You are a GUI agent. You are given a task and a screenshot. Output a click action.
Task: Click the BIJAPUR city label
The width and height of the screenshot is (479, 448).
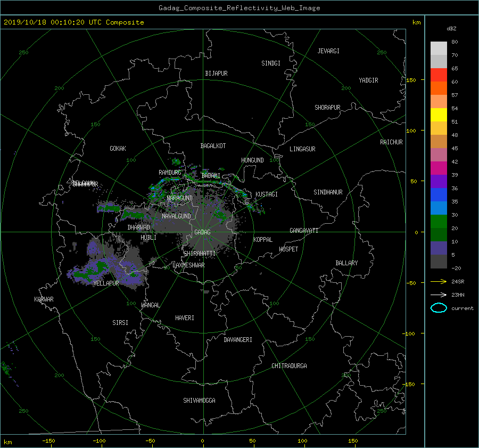point(216,74)
